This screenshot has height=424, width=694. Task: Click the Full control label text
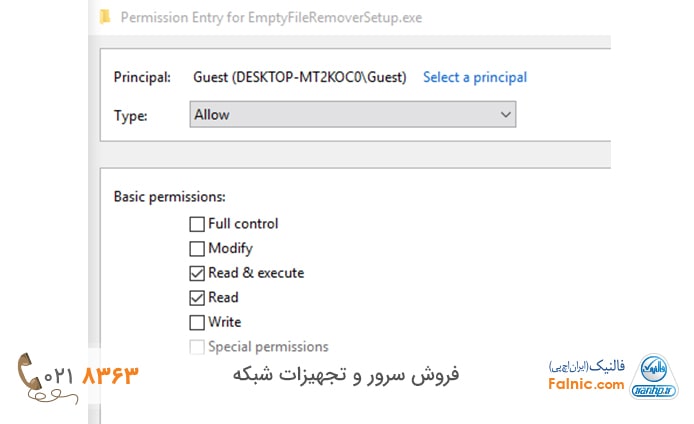pos(243,224)
